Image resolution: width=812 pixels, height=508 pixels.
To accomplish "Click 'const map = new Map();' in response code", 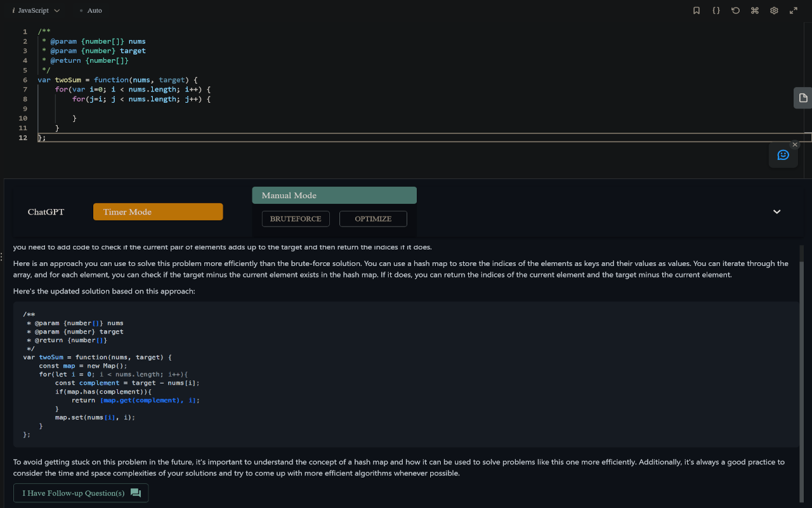I will click(83, 366).
